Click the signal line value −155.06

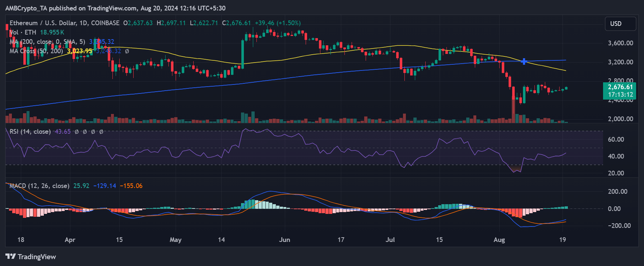click(x=131, y=186)
